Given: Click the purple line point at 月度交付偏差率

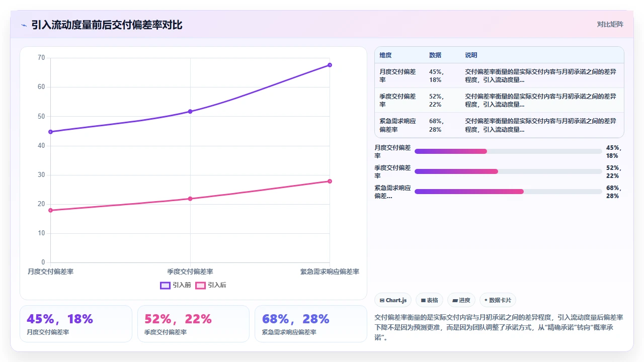Looking at the screenshot, I should (x=50, y=132).
